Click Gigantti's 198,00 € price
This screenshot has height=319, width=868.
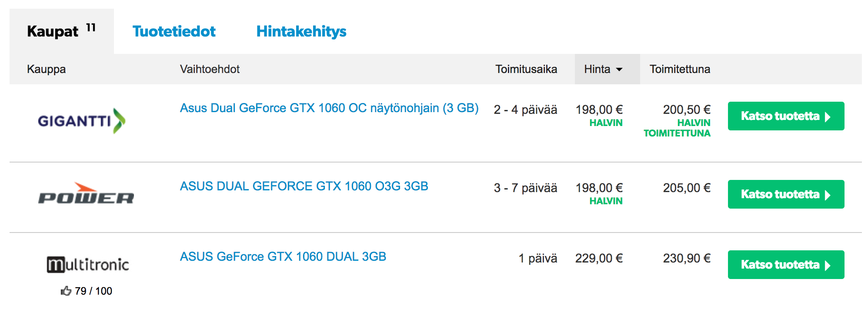(599, 110)
